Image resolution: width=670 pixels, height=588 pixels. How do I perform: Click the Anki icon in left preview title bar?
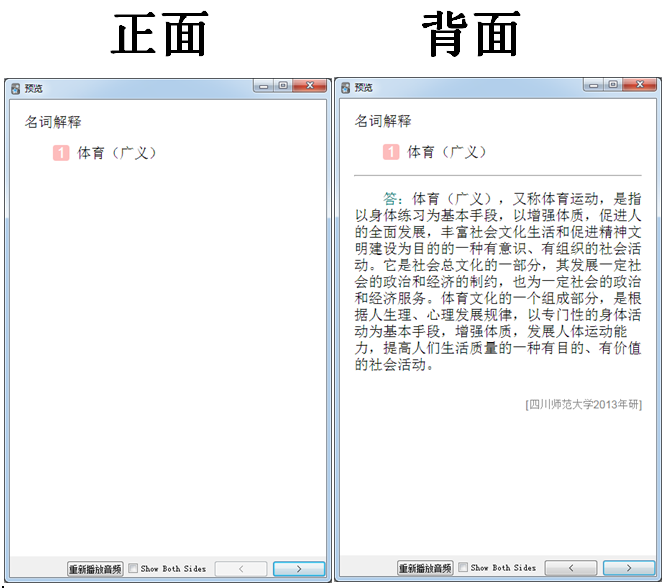(x=15, y=88)
